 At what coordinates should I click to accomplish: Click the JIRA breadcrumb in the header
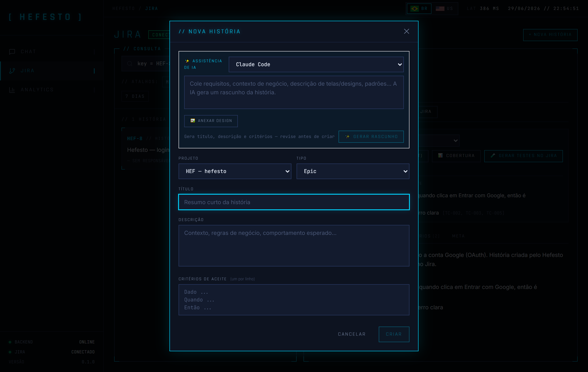[x=152, y=9]
